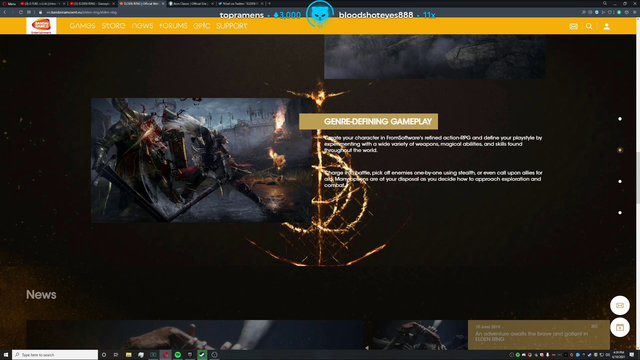Click the floating envelope round button
This screenshot has width=640, height=360.
[x=620, y=305]
